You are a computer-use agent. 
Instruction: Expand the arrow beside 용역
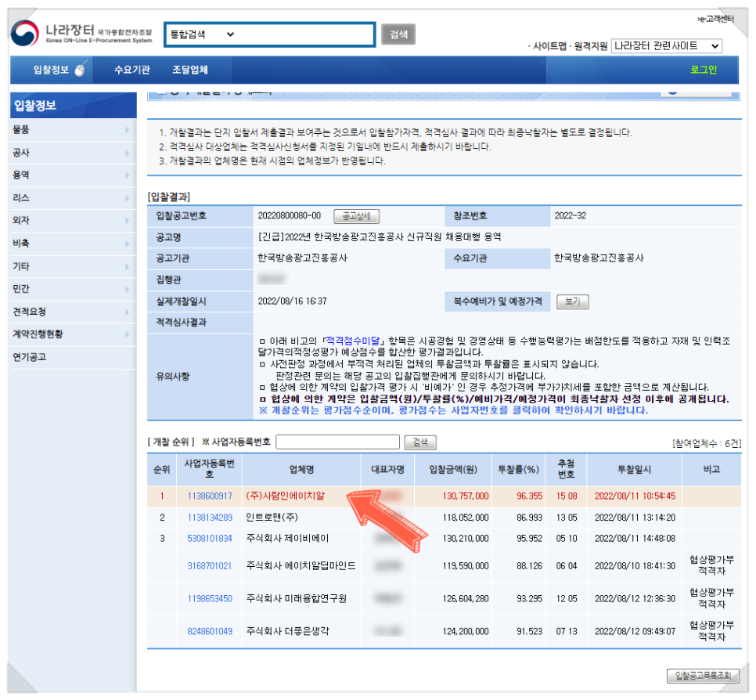pyautogui.click(x=128, y=175)
